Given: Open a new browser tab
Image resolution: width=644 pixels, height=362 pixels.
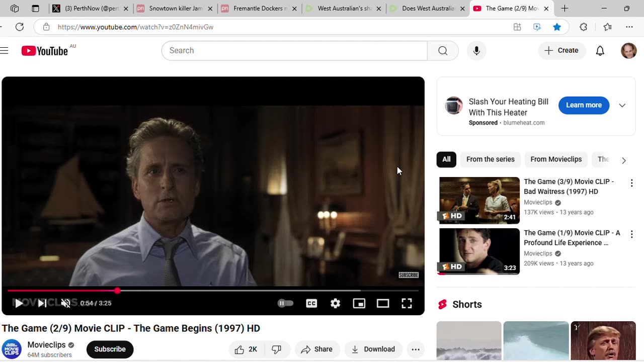Looking at the screenshot, I should tap(565, 9).
